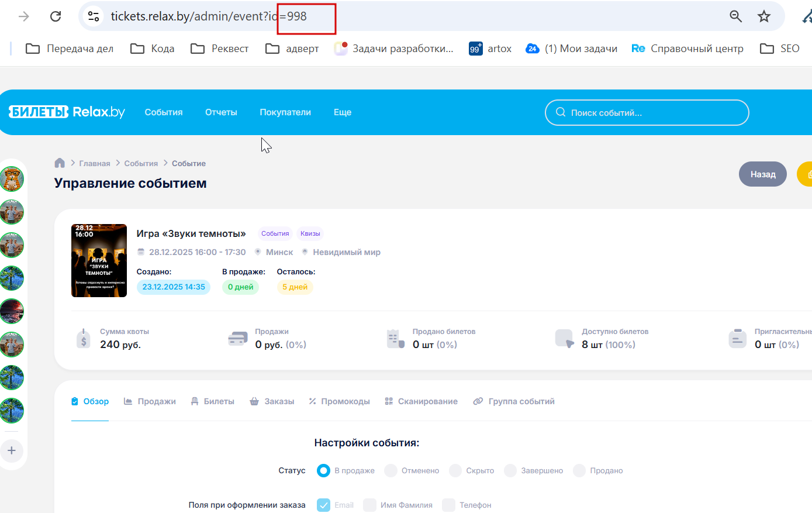Viewport: 812px width, 513px height.
Task: Click the Пригласительные stat icon
Action: 738,339
